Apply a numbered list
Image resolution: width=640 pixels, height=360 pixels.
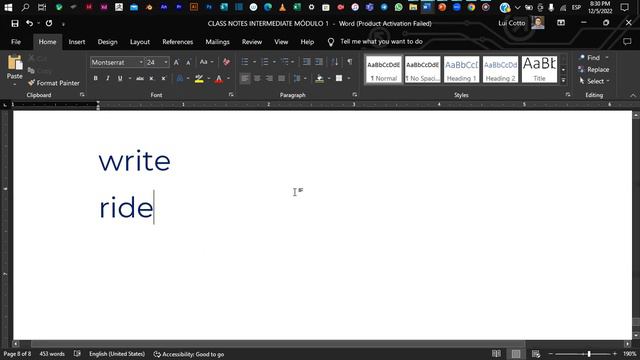[265, 62]
